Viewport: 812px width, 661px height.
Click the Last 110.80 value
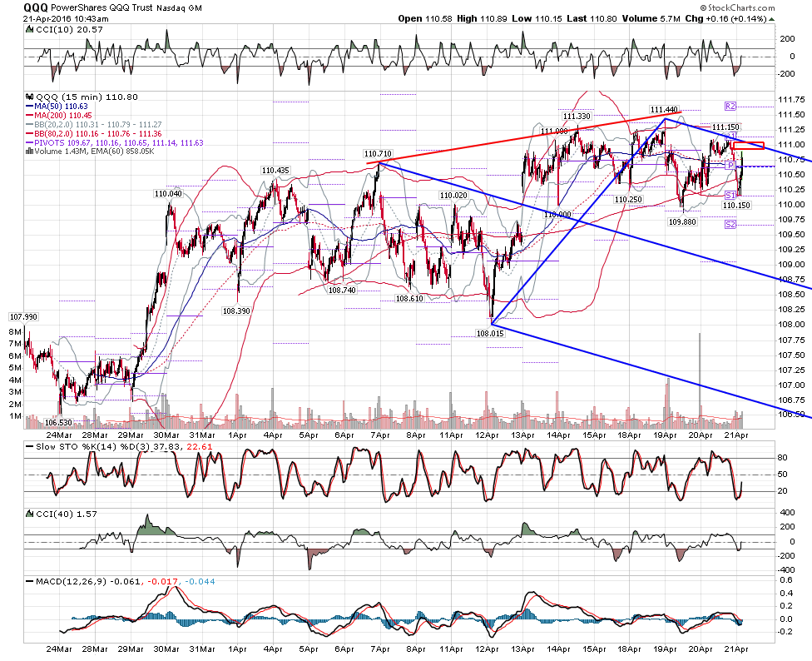[x=592, y=18]
